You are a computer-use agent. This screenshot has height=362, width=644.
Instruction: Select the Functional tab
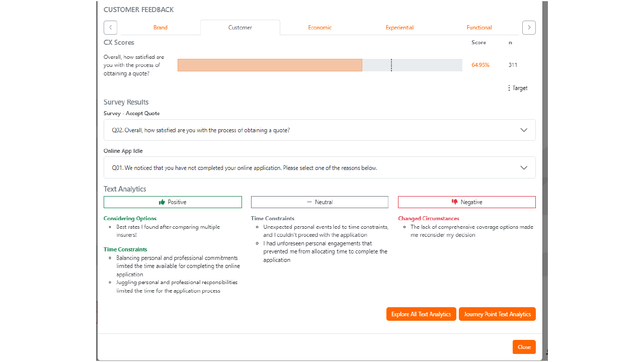tap(479, 28)
